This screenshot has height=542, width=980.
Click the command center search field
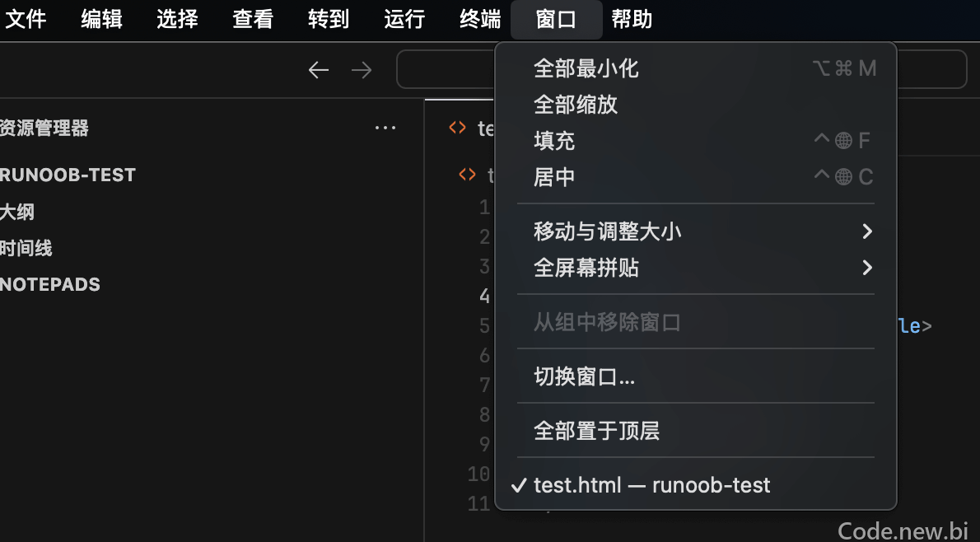tap(681, 68)
